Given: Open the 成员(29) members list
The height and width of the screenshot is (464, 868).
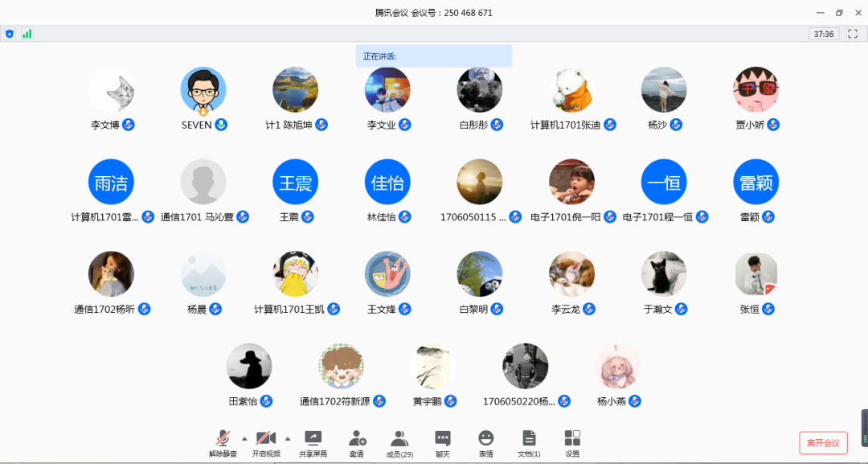Looking at the screenshot, I should pos(399,443).
